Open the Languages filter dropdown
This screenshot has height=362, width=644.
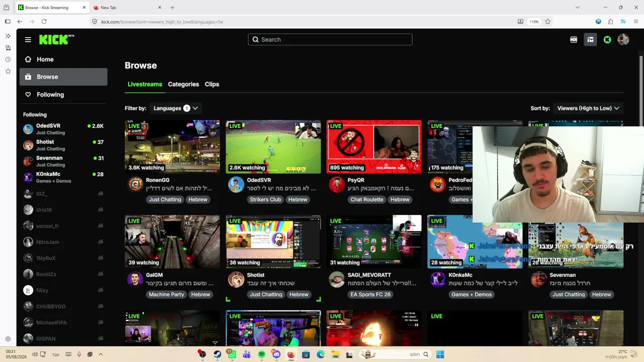coord(176,108)
